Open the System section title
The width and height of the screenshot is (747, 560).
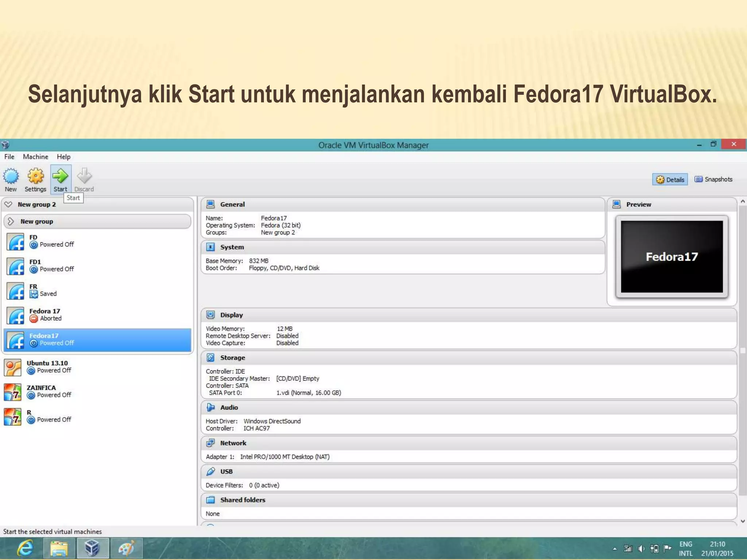232,247
